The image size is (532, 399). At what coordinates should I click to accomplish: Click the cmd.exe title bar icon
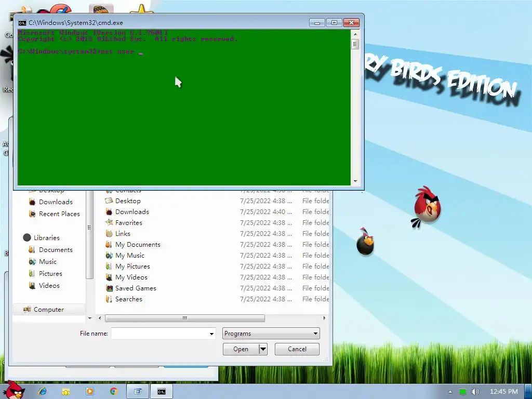[x=22, y=23]
